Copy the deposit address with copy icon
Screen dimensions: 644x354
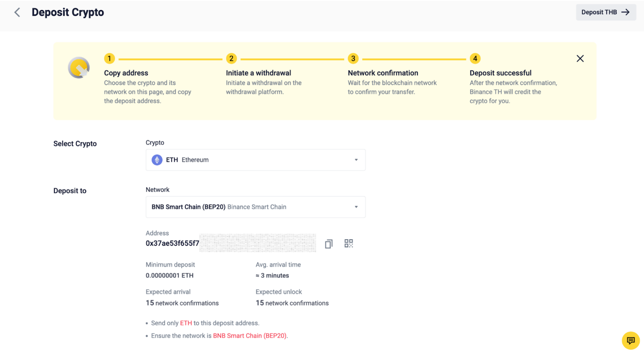(328, 244)
